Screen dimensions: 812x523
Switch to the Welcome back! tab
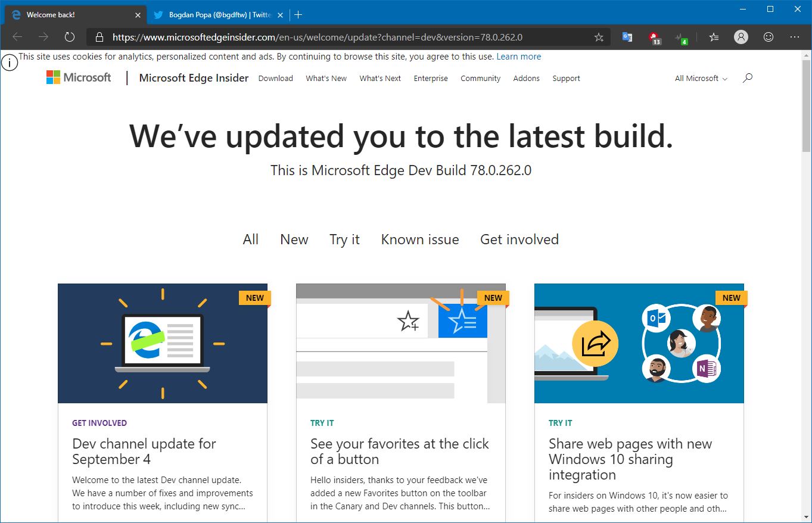[x=75, y=15]
